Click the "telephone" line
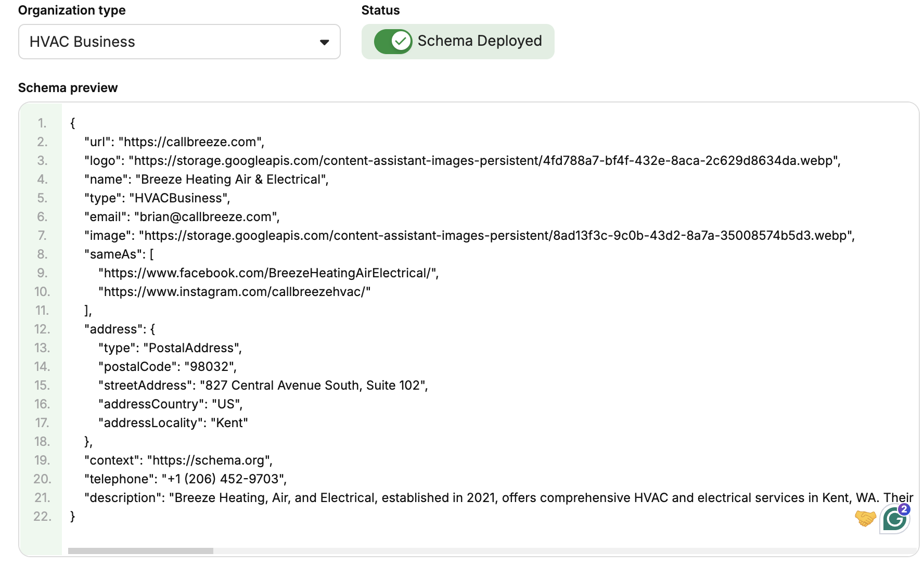Screen dimensions: 924x565 [186, 479]
